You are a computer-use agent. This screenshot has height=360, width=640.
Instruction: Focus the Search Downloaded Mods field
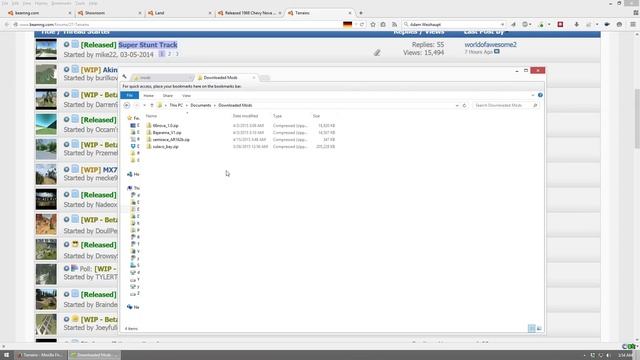[x=505, y=105]
